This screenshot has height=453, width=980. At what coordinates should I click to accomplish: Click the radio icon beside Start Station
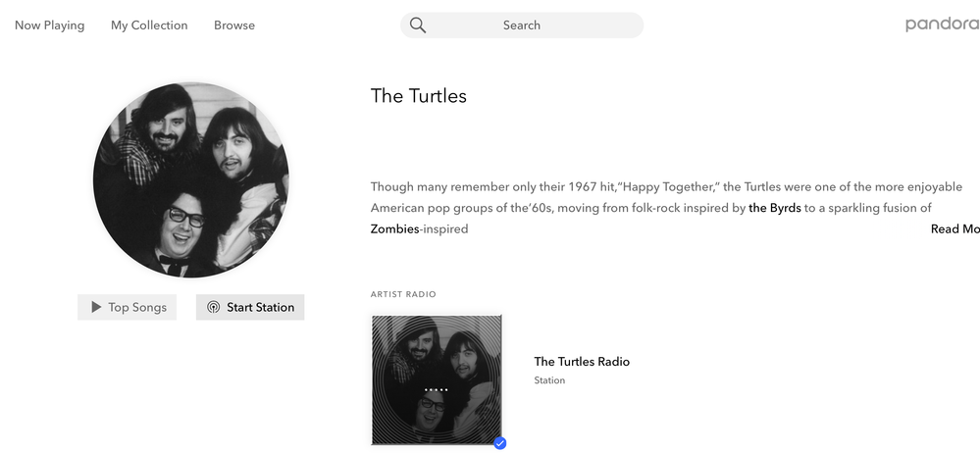(x=214, y=307)
